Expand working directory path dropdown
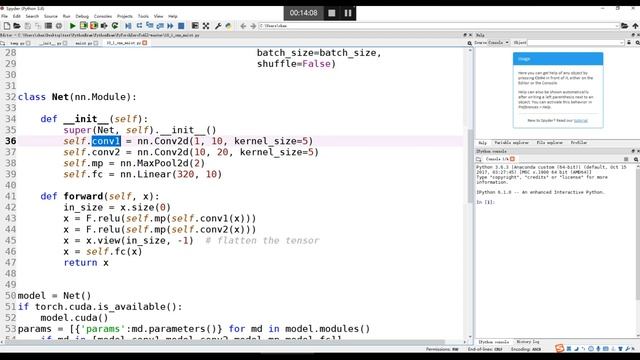 coord(617,26)
